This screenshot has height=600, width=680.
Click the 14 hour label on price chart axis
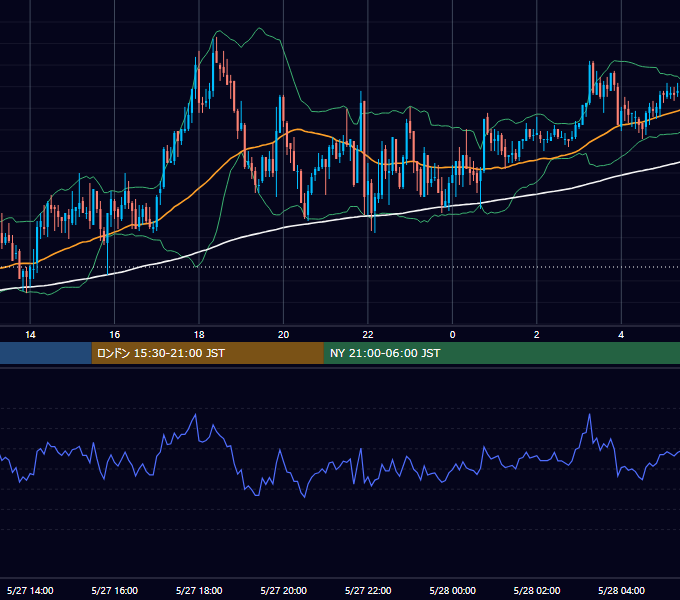30,335
